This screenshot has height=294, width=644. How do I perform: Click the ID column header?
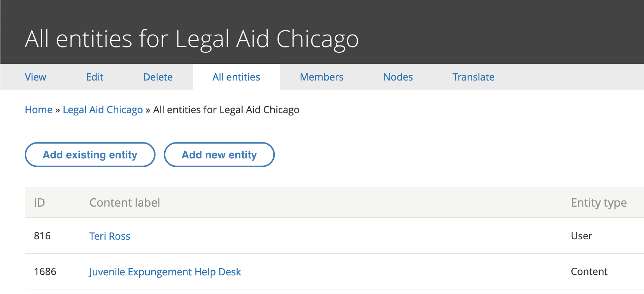pos(40,202)
